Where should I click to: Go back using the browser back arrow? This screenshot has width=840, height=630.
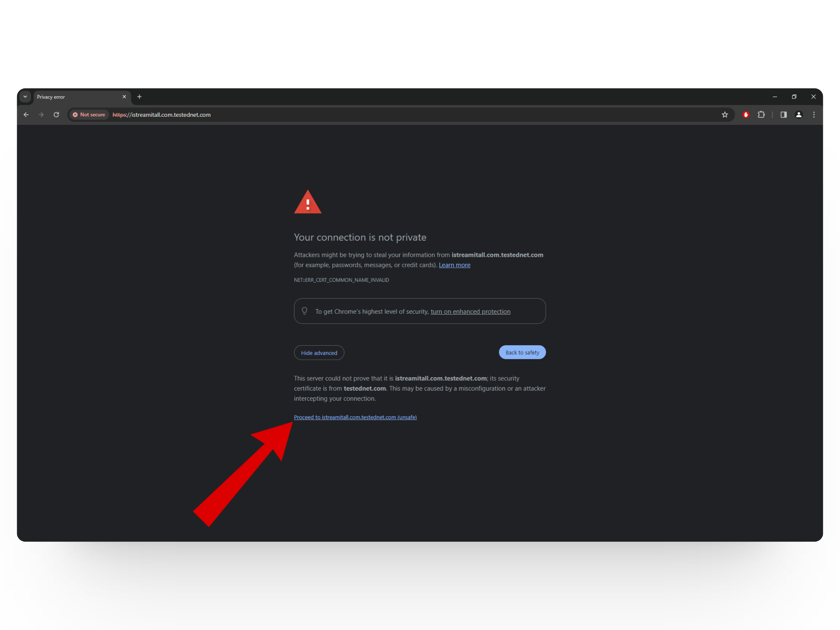(x=26, y=115)
